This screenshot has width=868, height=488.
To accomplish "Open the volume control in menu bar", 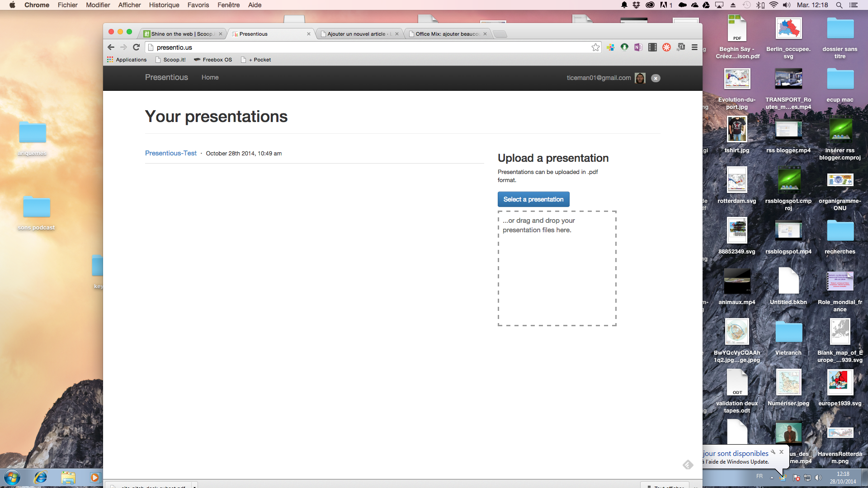I will (787, 5).
